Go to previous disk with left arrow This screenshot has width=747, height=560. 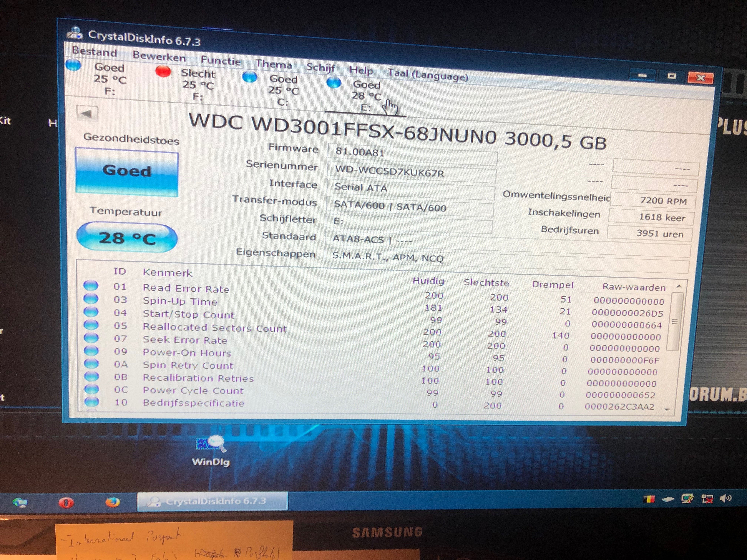coord(87,114)
